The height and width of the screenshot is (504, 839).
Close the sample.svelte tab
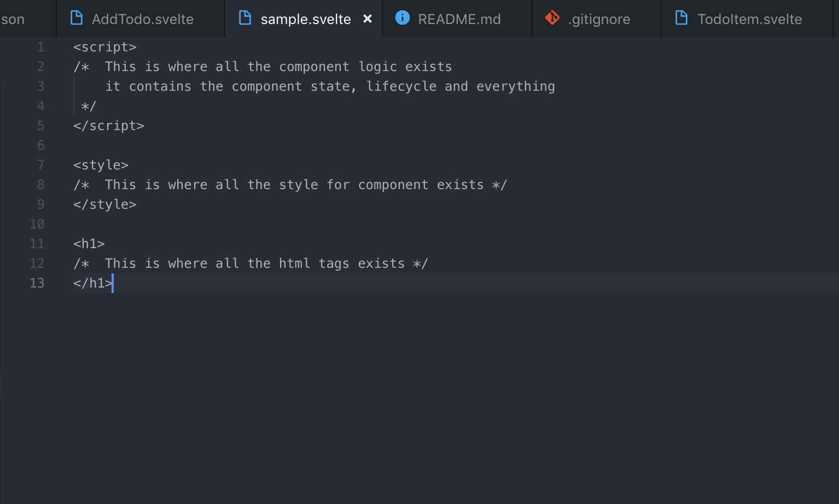click(x=368, y=19)
